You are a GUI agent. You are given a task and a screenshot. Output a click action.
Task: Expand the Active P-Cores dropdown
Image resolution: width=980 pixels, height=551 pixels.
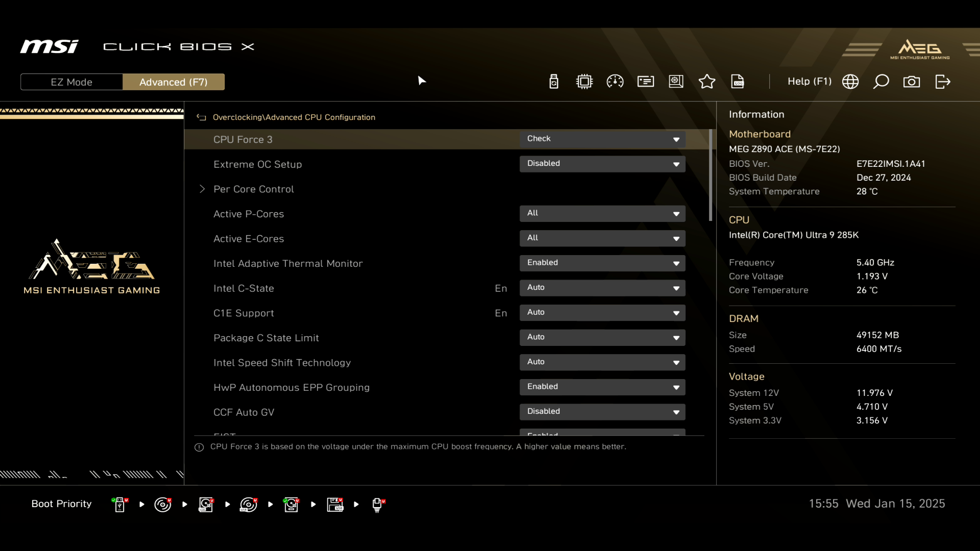pos(602,214)
